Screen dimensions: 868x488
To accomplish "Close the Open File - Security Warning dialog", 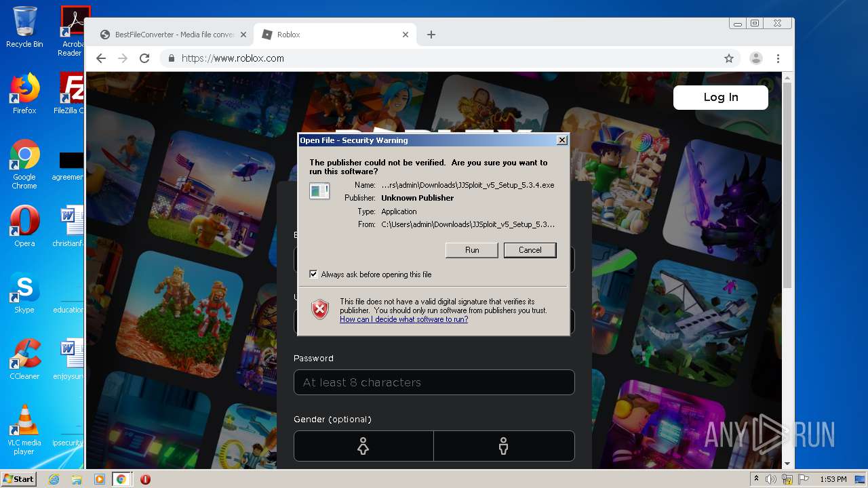I will click(x=561, y=140).
